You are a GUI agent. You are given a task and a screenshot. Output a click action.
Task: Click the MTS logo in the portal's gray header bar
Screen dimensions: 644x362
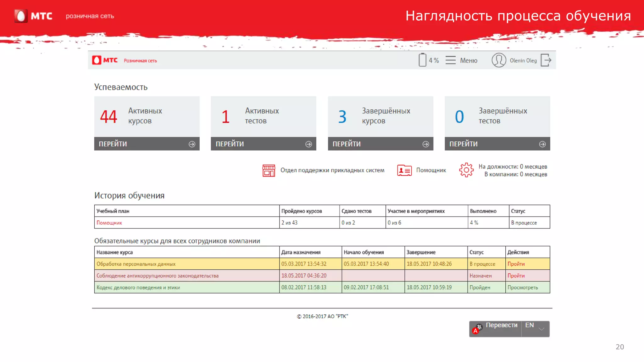105,60
